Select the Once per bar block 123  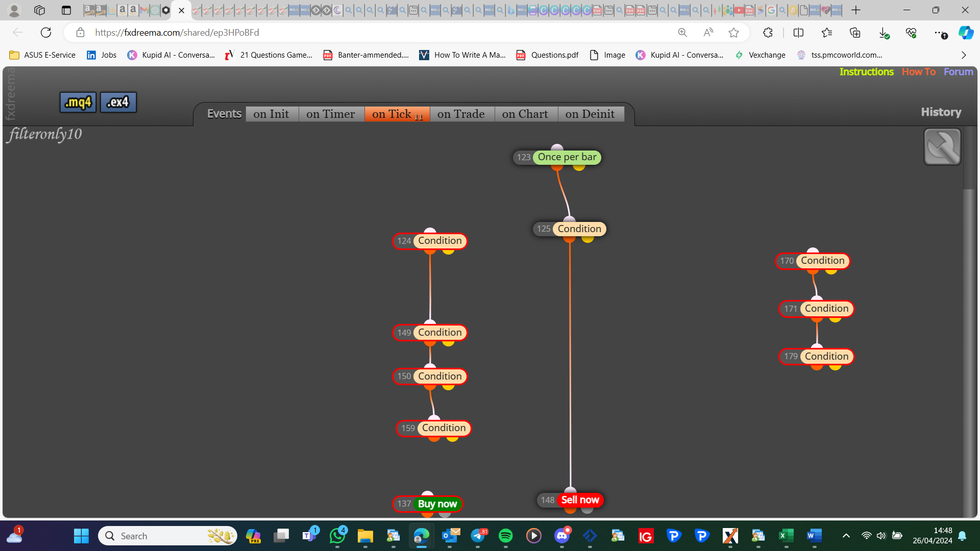pos(557,157)
